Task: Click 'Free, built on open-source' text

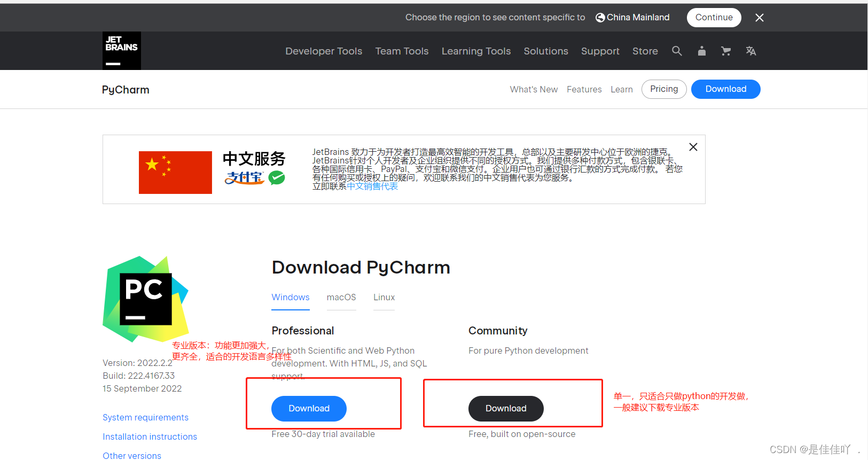Action: click(522, 434)
